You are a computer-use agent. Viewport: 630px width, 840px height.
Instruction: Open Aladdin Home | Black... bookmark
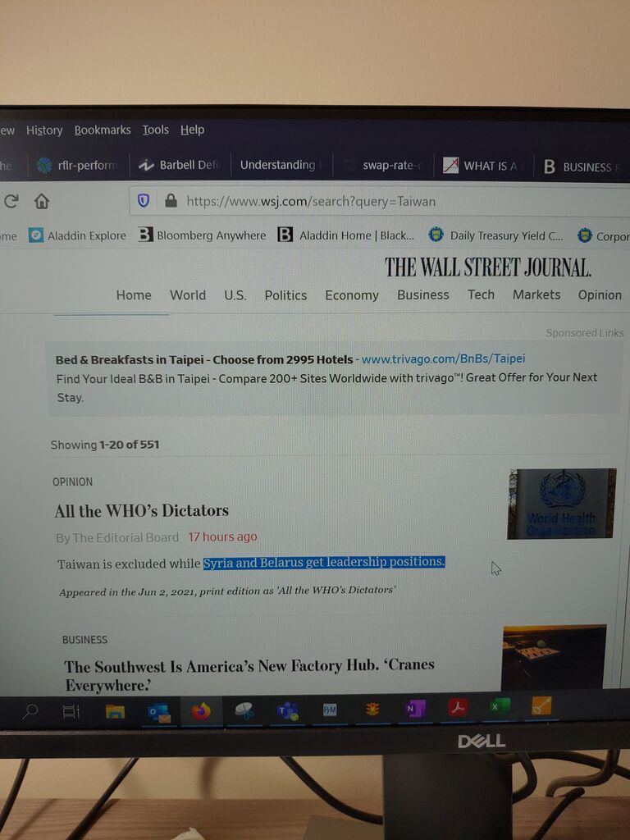point(346,235)
